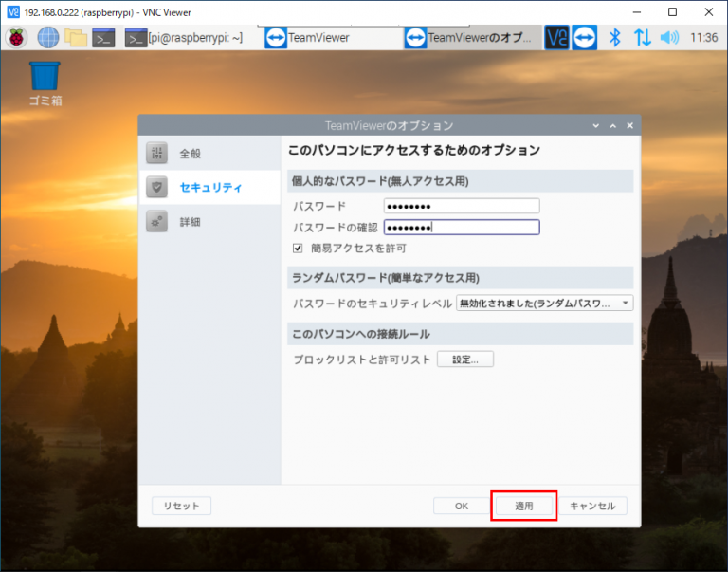Viewport: 728px width, 572px height.
Task: Roll down the options dialog via chevron-down
Action: click(x=595, y=126)
